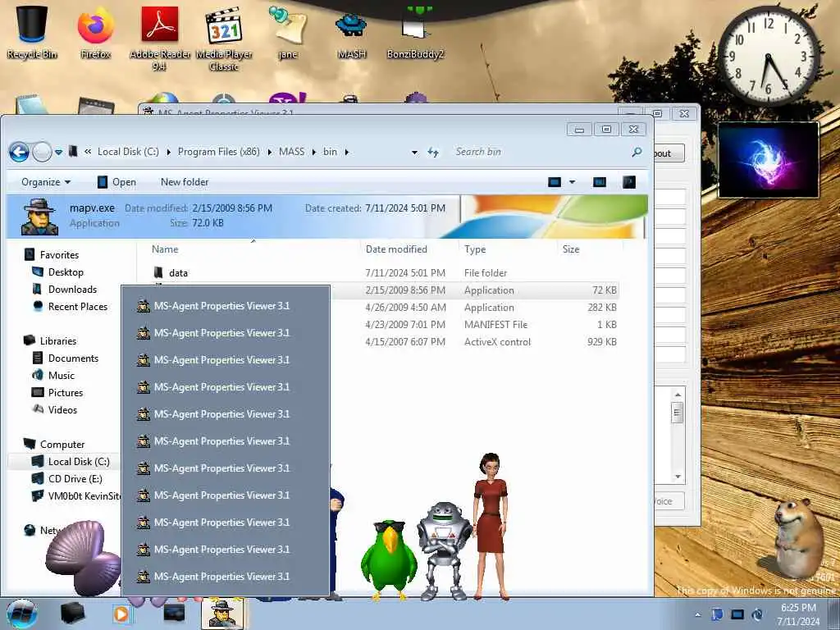The width and height of the screenshot is (840, 630).
Task: Click the woman in red dress character
Action: [491, 525]
